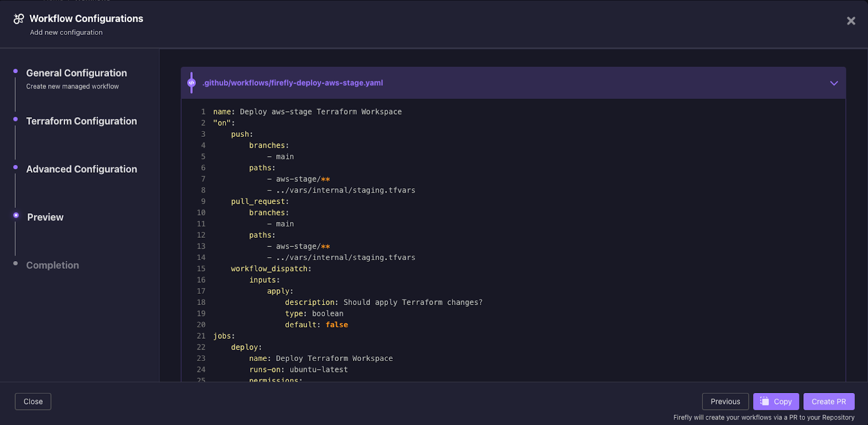Click the Terraform Configuration step bullet
Image resolution: width=868 pixels, height=425 pixels.
tap(15, 119)
